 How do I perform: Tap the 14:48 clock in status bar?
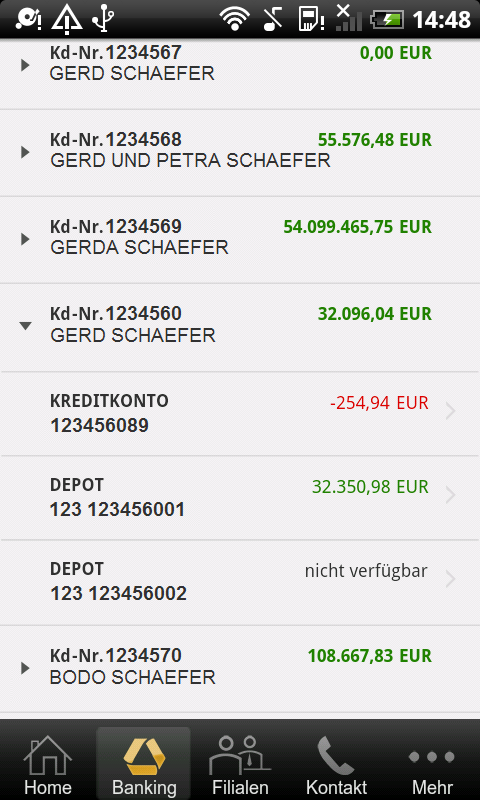point(441,20)
